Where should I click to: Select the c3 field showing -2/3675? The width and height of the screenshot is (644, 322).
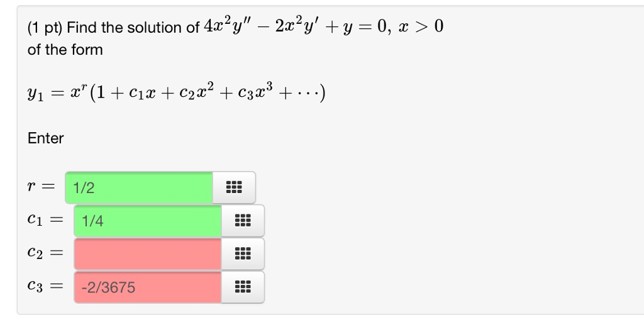click(147, 287)
